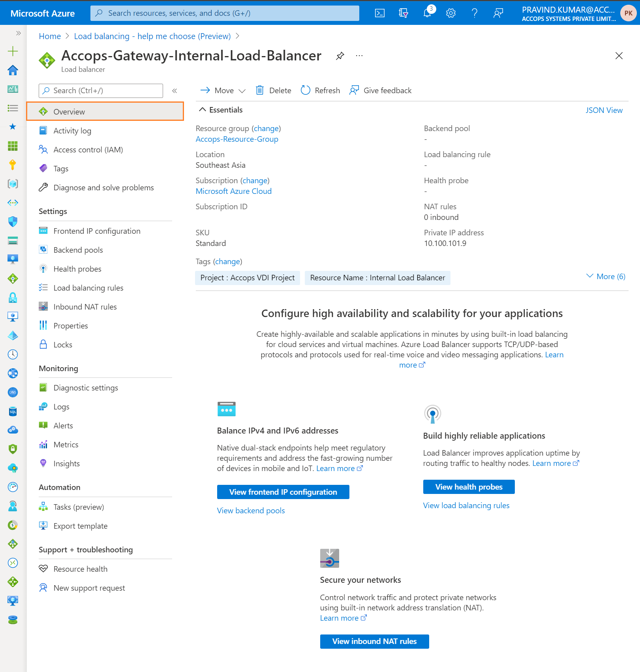The width and height of the screenshot is (640, 672).
Task: Click Home breadcrumb link
Action: click(x=50, y=36)
